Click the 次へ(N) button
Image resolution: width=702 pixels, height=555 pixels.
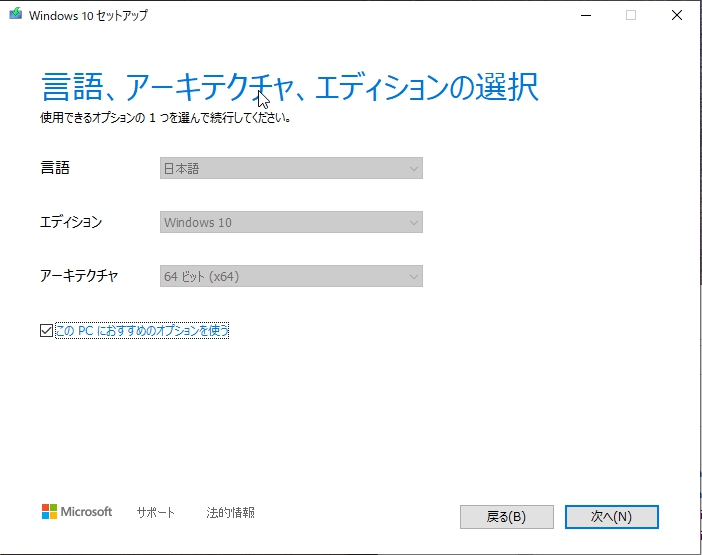click(612, 517)
